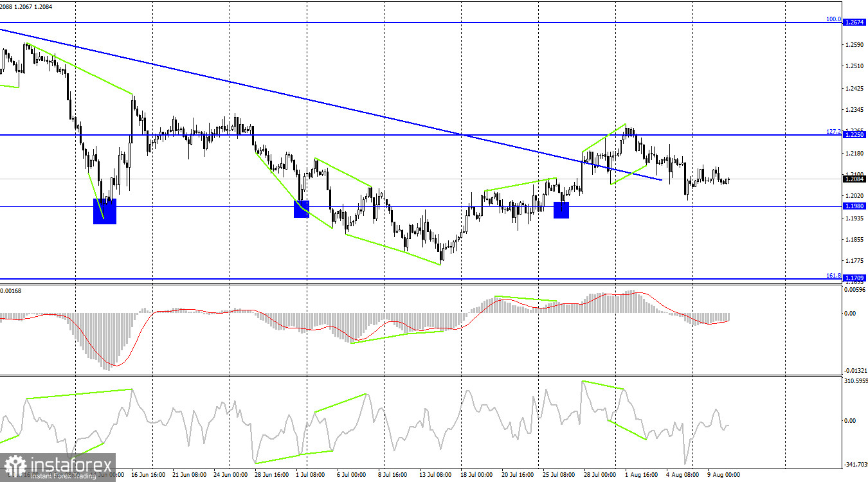This screenshot has width=868, height=482.
Task: Click the 1.2345 price scale value
Action: click(x=856, y=111)
